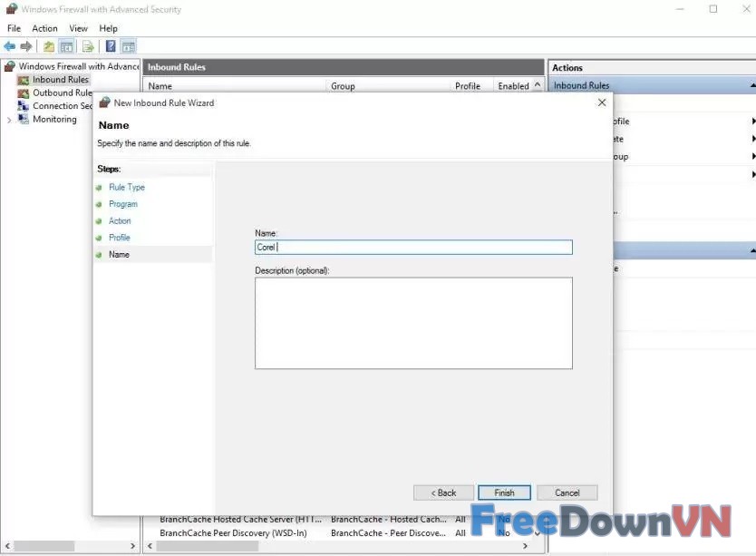This screenshot has width=756, height=556.
Task: Click the Description optional text area
Action: [x=413, y=323]
